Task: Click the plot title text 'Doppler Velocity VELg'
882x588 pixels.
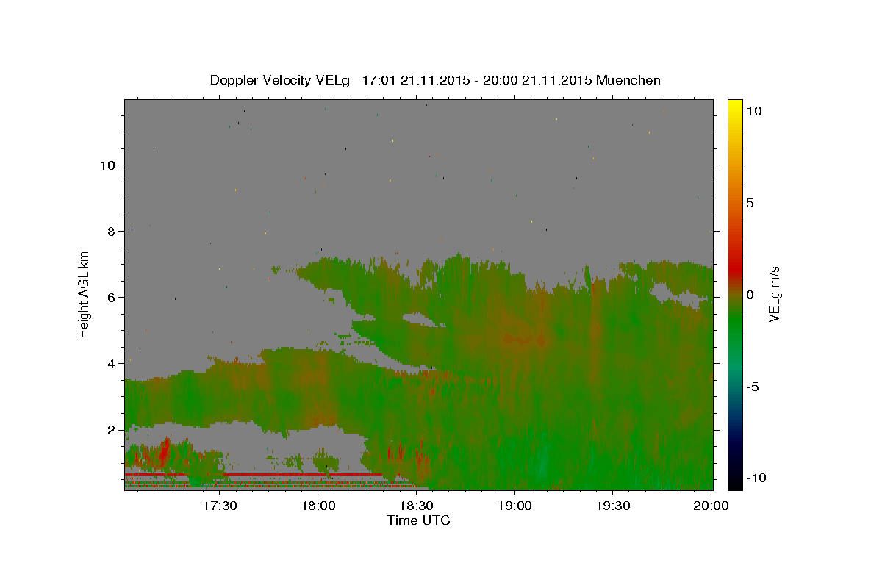Action: 282,80
